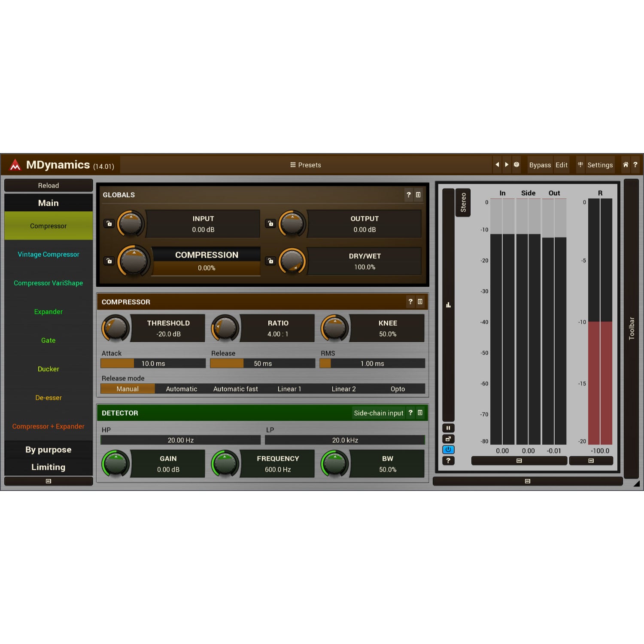Select the De-esser mode
The width and height of the screenshot is (644, 644).
pyautogui.click(x=49, y=398)
